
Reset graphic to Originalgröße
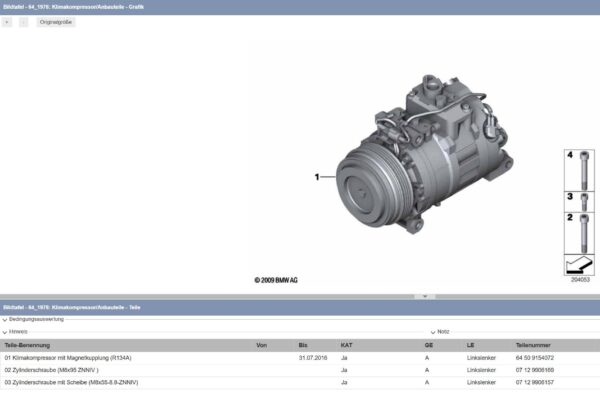[56, 22]
